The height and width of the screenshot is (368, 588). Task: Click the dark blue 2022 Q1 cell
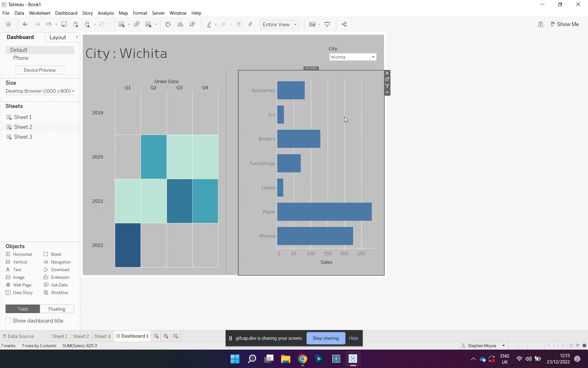coord(128,245)
